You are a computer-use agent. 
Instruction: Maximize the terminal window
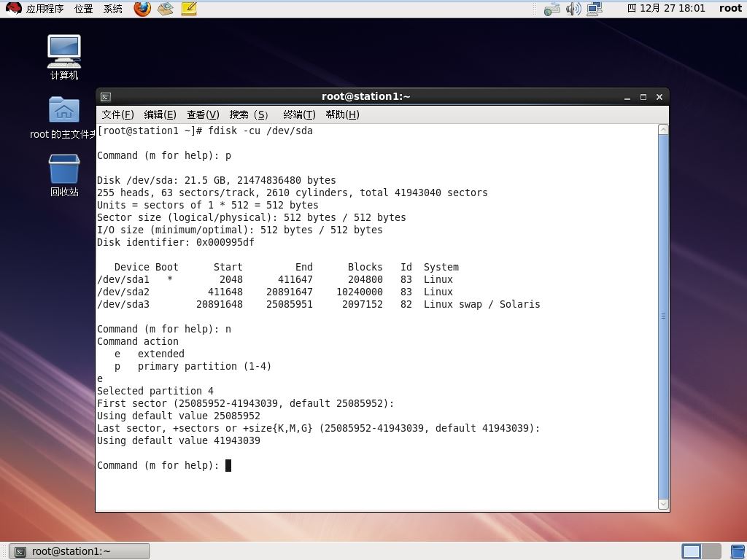coord(643,97)
